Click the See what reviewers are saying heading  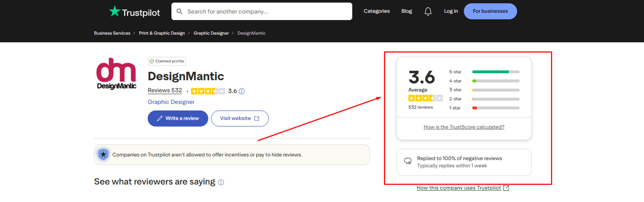pyautogui.click(x=155, y=182)
